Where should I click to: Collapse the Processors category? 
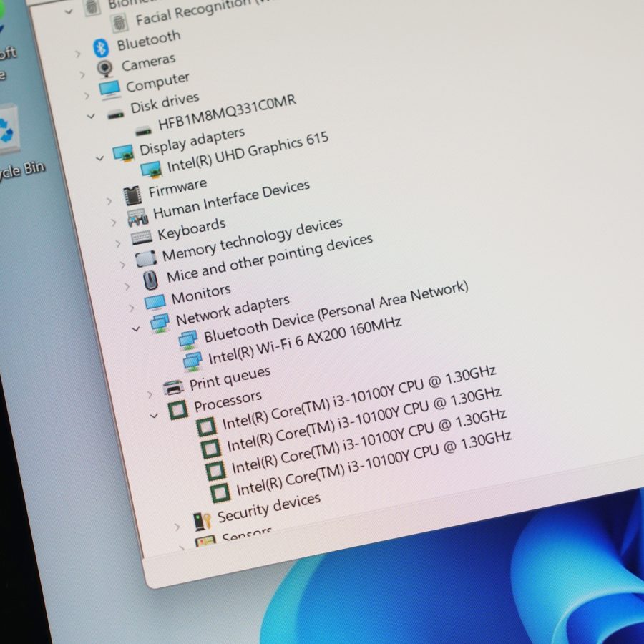click(154, 416)
